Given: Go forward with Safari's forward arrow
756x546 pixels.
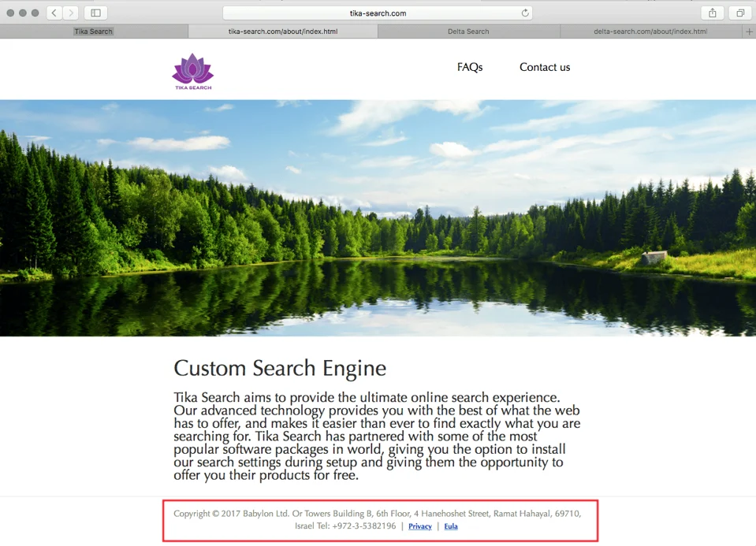Looking at the screenshot, I should (x=70, y=13).
